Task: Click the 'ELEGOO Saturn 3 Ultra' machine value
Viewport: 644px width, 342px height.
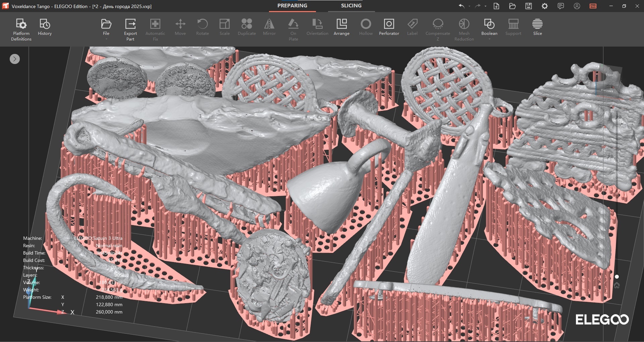Action: click(98, 238)
